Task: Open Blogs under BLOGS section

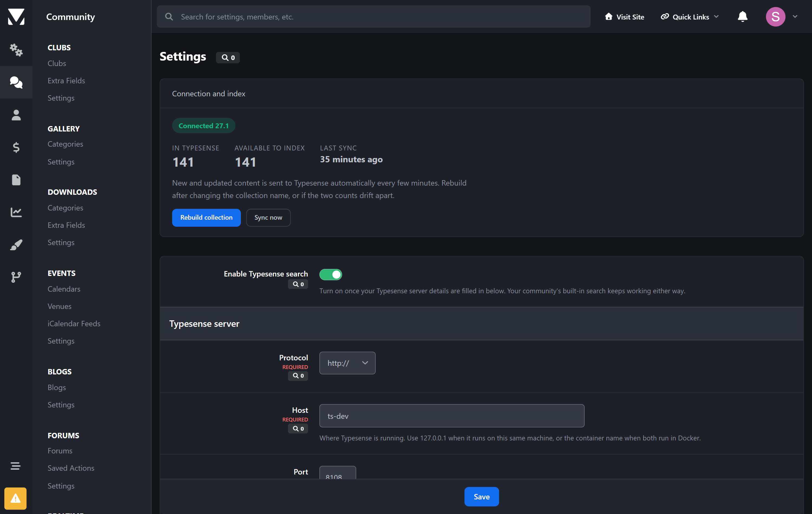Action: coord(57,387)
